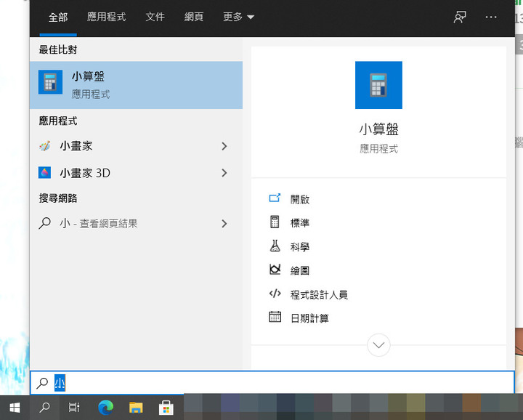
Task: Choose 科學 calculator mode
Action: [300, 247]
